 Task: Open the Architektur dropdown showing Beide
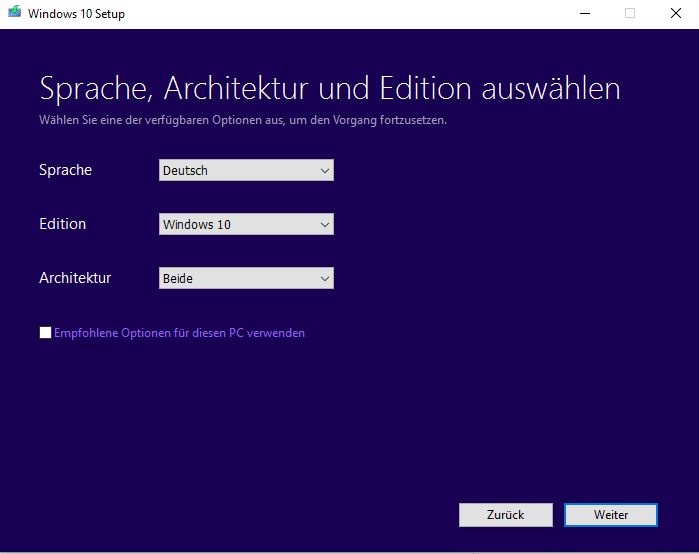click(x=246, y=278)
